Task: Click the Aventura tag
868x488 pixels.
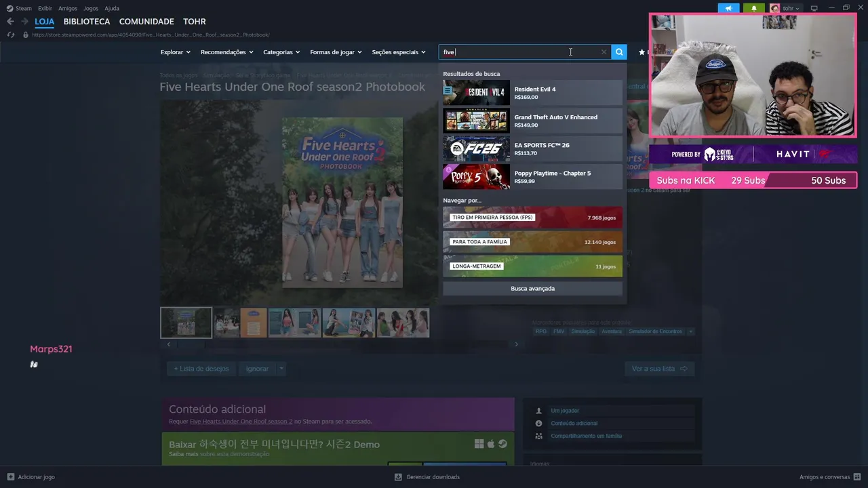Action: pos(611,331)
